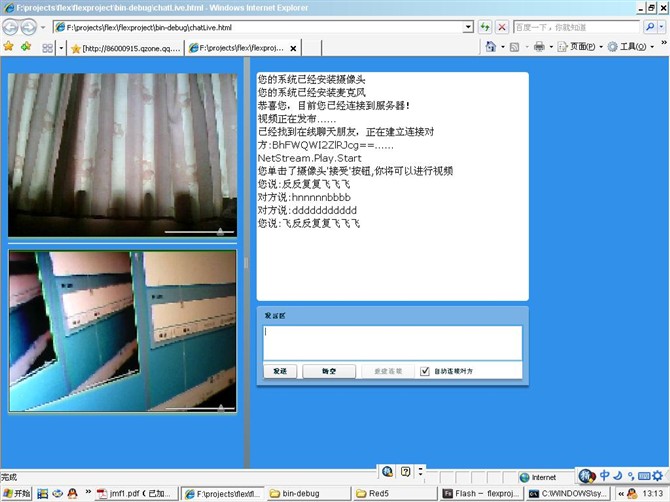
Task: Click the red Stop loading icon
Action: pyautogui.click(x=502, y=27)
